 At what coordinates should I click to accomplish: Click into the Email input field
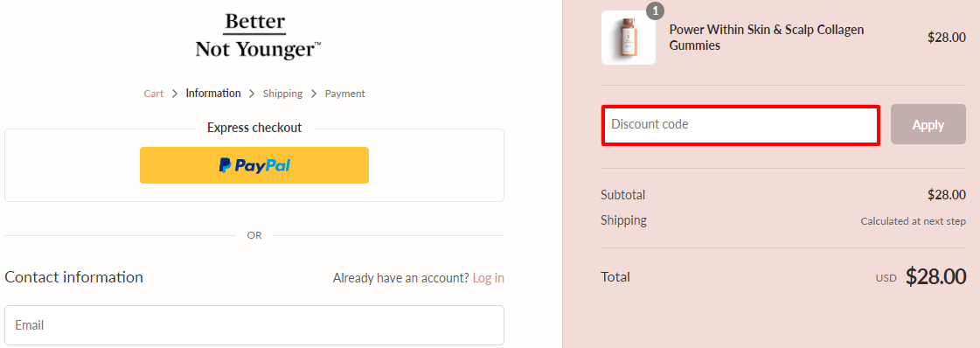point(254,325)
